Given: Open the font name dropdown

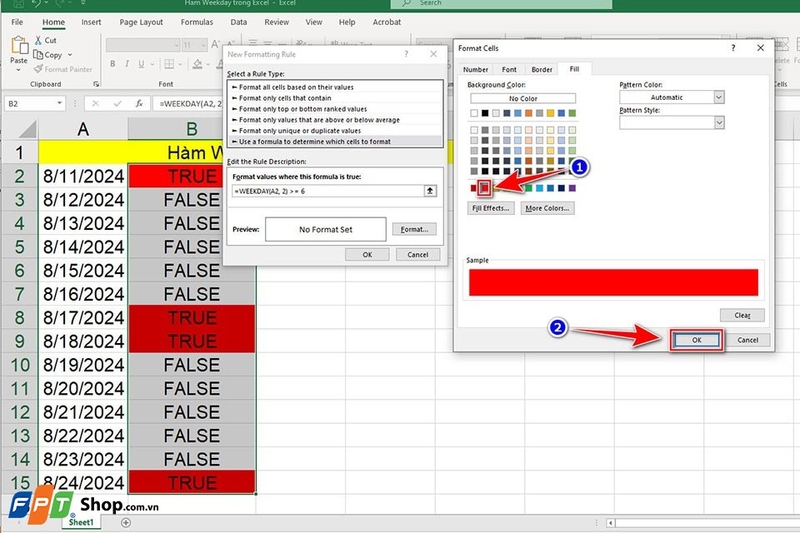Looking at the screenshot, I should (177, 45).
